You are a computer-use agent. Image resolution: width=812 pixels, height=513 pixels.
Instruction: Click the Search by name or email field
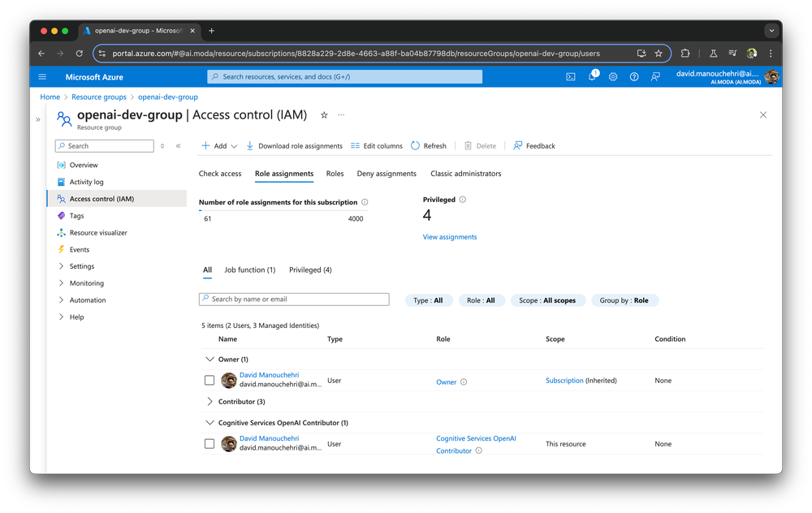pos(293,299)
